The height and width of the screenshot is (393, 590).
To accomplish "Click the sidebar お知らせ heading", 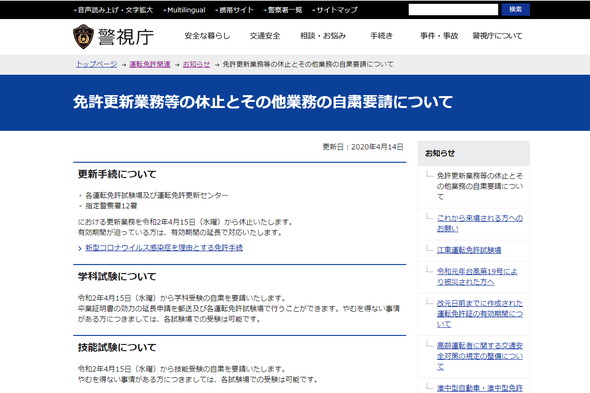I will pyautogui.click(x=440, y=153).
